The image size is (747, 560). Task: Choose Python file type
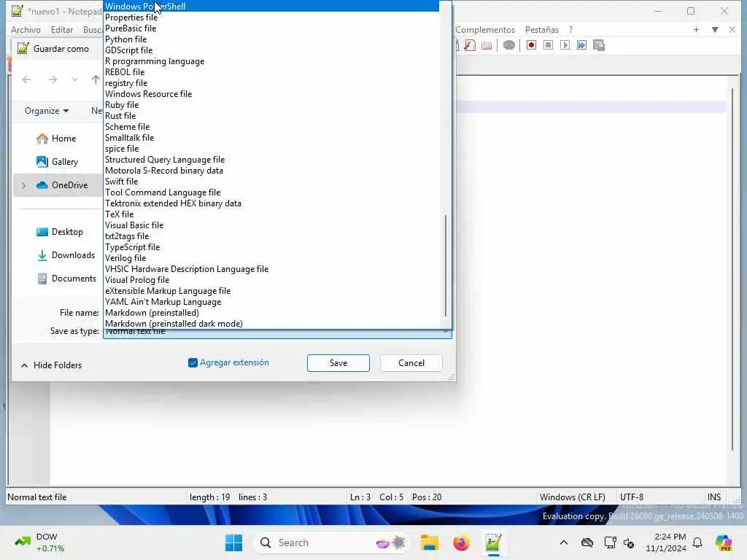271,39
